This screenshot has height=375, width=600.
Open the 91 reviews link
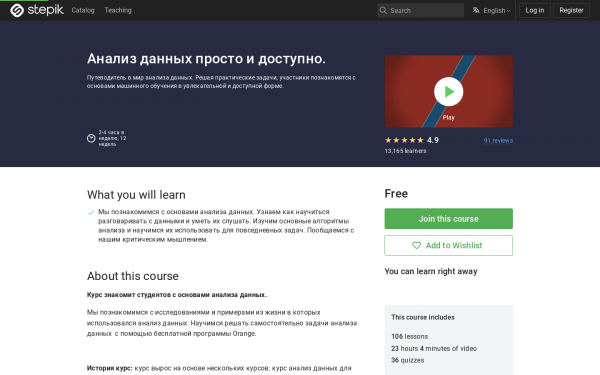tap(498, 140)
